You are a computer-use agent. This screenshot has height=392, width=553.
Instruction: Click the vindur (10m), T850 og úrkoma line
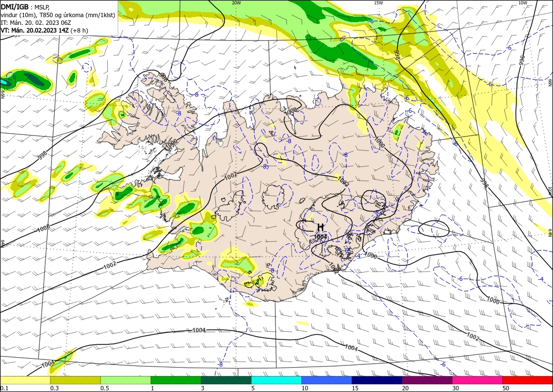pyautogui.click(x=58, y=15)
